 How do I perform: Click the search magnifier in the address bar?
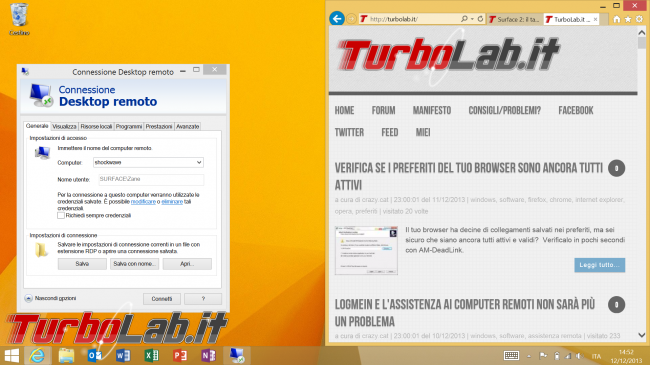[464, 19]
